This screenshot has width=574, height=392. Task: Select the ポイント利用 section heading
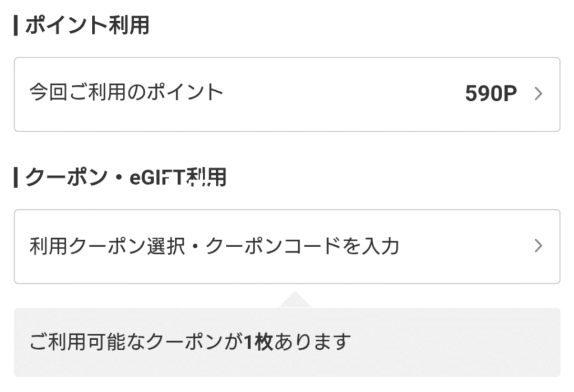tap(87, 25)
